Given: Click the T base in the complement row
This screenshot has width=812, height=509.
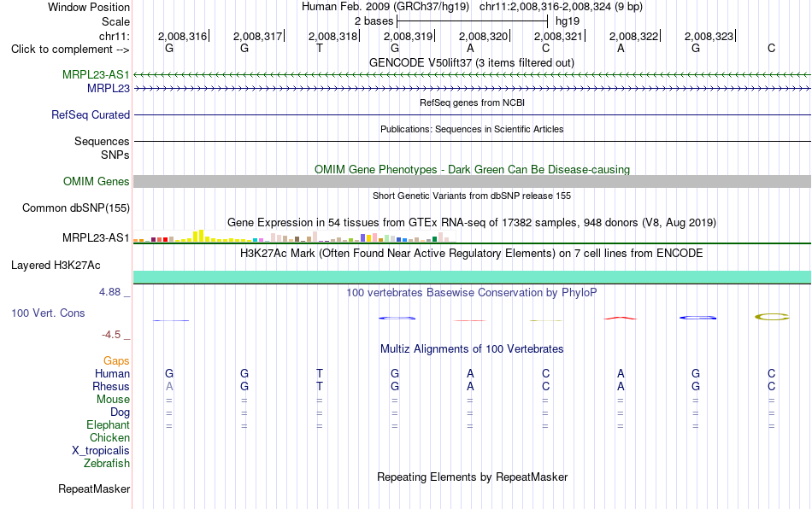Looking at the screenshot, I should coord(320,48).
